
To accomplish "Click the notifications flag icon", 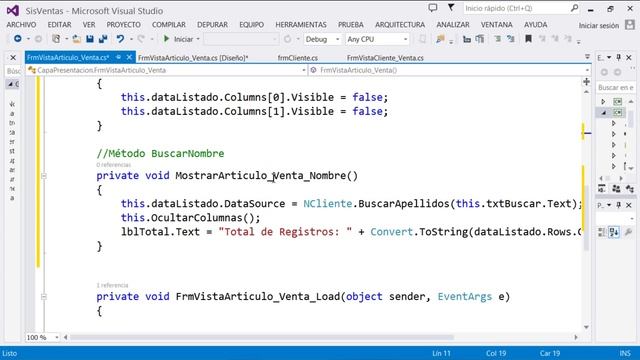I will 451,8.
